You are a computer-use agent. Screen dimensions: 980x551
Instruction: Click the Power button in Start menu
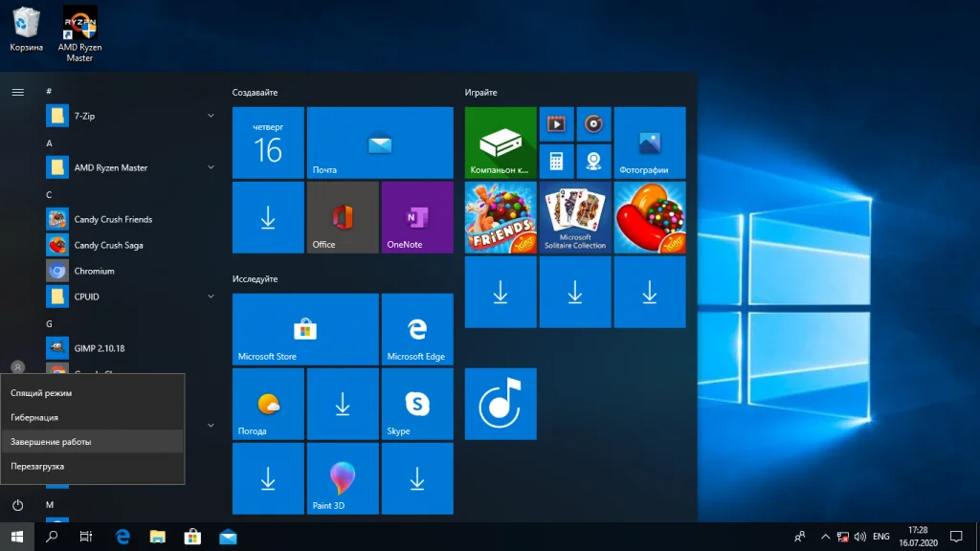(17, 505)
